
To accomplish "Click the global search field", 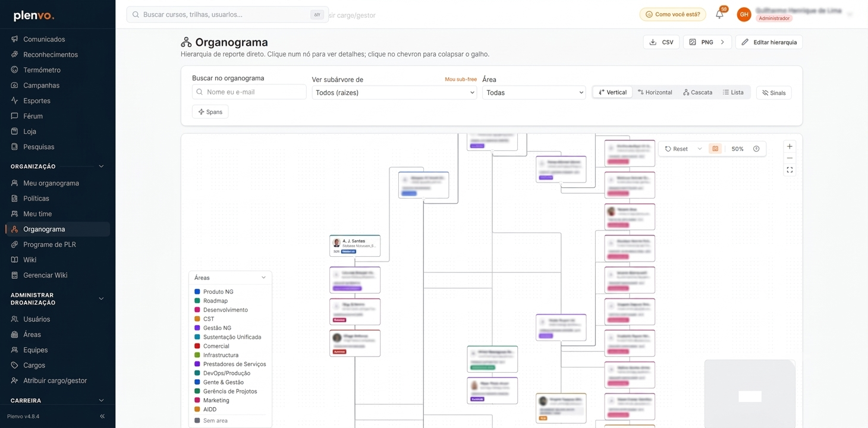I will [x=228, y=14].
